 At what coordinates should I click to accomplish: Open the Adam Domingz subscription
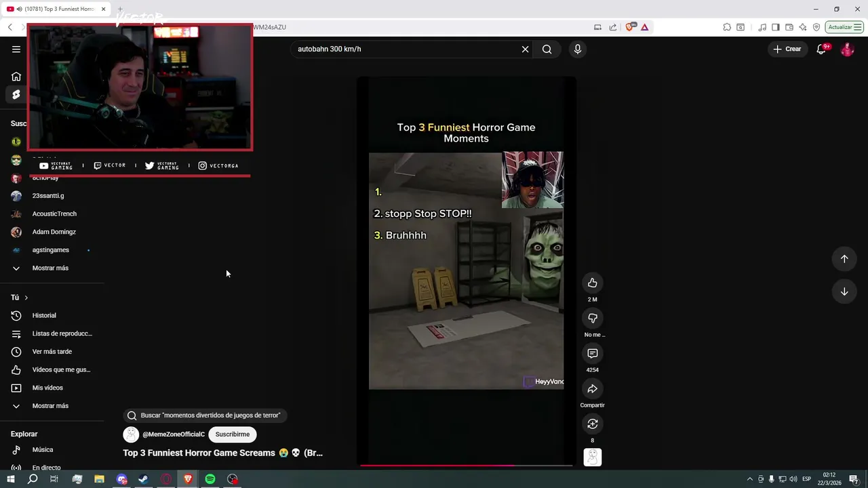click(x=52, y=232)
